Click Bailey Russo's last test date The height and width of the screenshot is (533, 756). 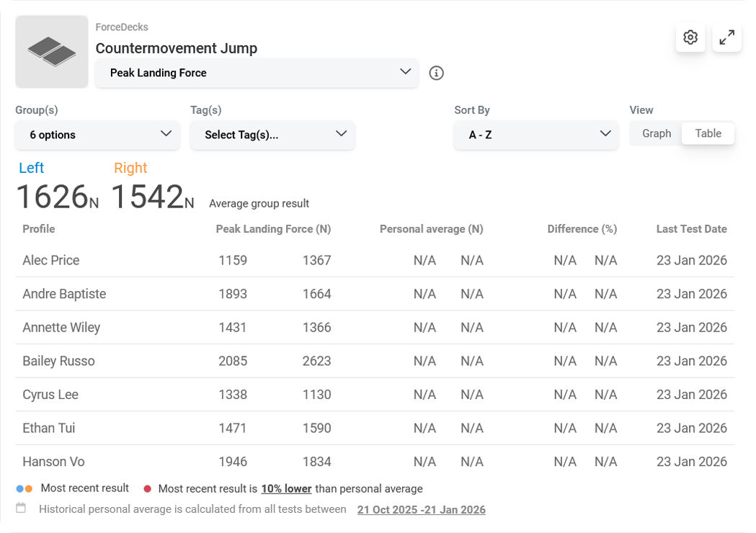tap(691, 361)
